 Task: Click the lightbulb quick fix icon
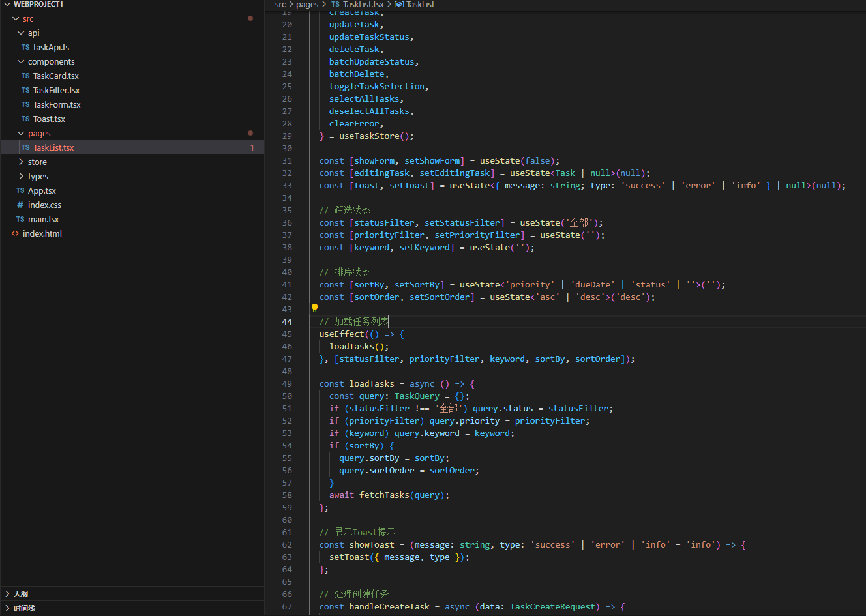(314, 308)
